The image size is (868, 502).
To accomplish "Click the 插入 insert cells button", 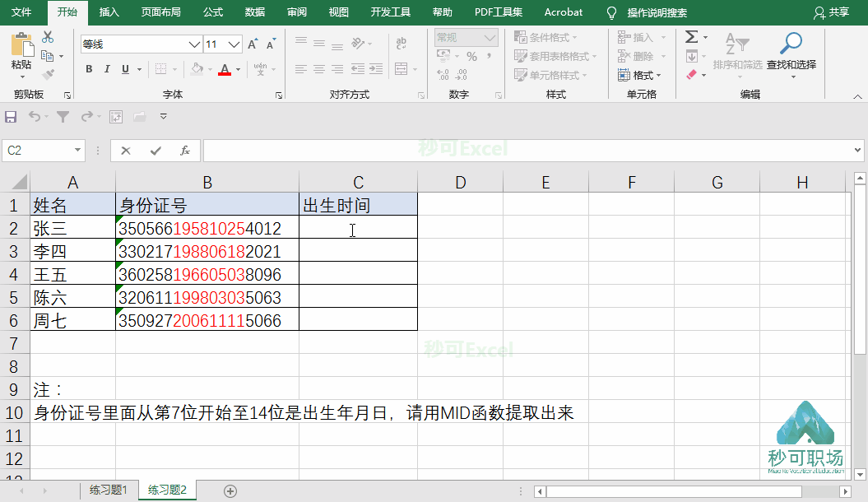I will tap(641, 37).
